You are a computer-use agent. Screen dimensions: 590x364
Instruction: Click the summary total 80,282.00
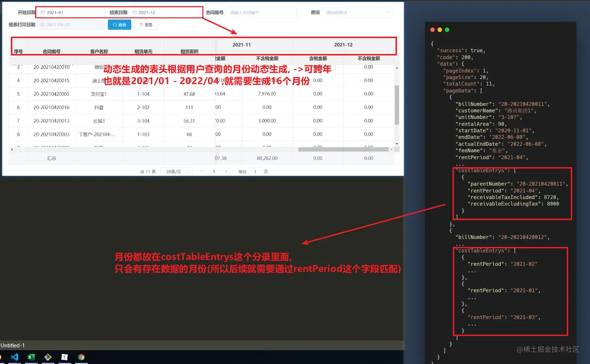coord(267,158)
